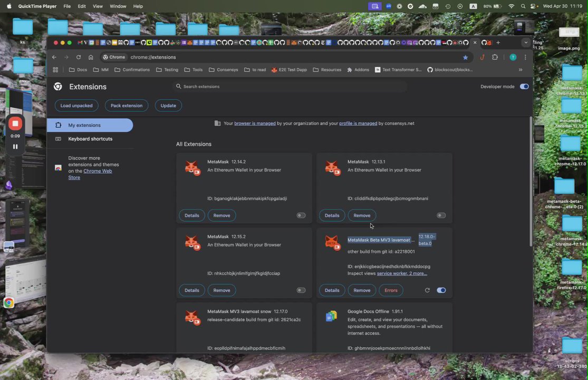This screenshot has width=588, height=380.
Task: Open 'browser is managed' link
Action: coord(255,123)
